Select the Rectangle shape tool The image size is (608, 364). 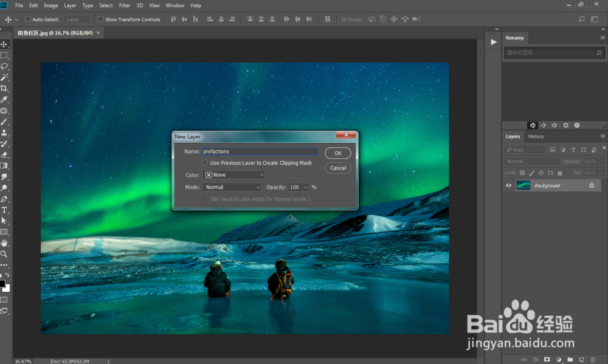coord(4,232)
